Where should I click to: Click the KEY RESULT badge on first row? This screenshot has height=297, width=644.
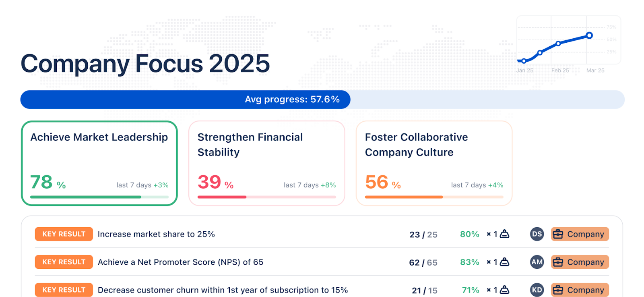coord(64,234)
